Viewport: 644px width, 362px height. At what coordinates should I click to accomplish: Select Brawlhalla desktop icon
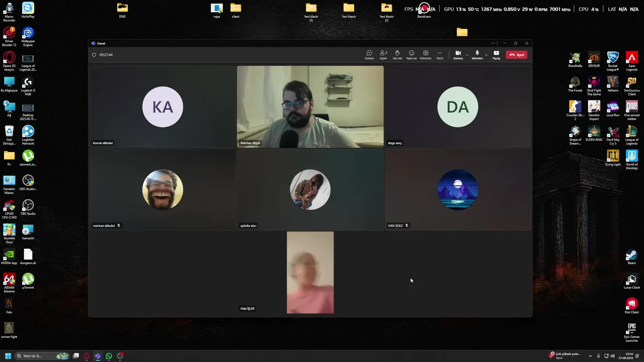click(575, 59)
